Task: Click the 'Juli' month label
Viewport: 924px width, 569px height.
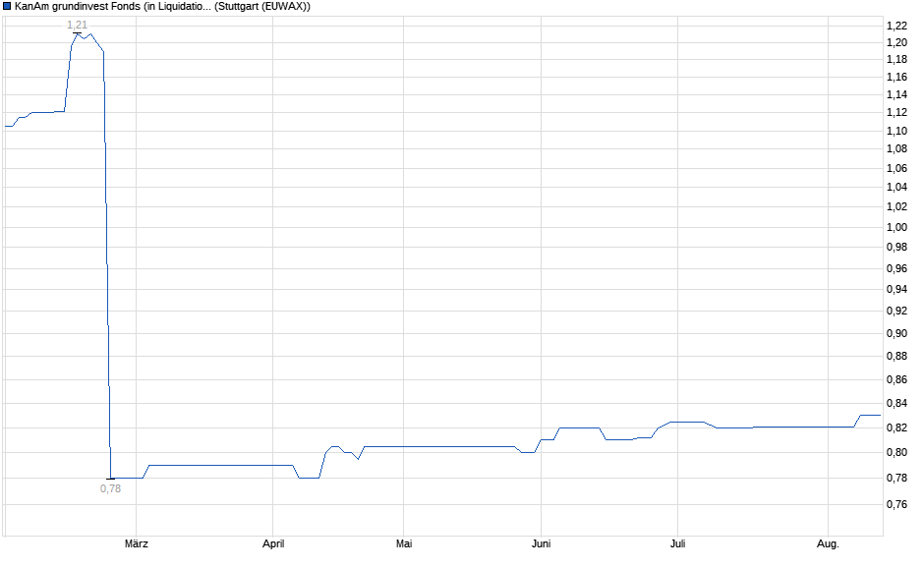Action: 677,543
